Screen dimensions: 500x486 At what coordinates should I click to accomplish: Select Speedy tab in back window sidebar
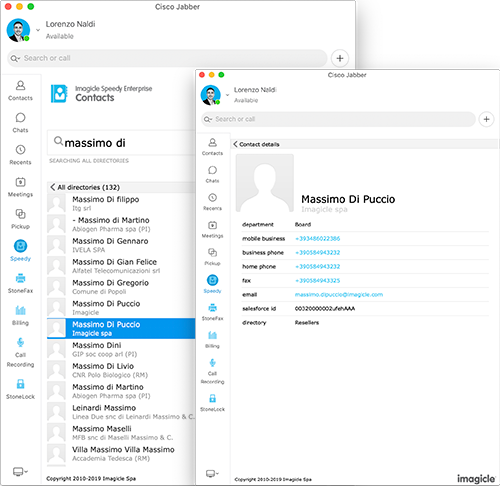(20, 251)
